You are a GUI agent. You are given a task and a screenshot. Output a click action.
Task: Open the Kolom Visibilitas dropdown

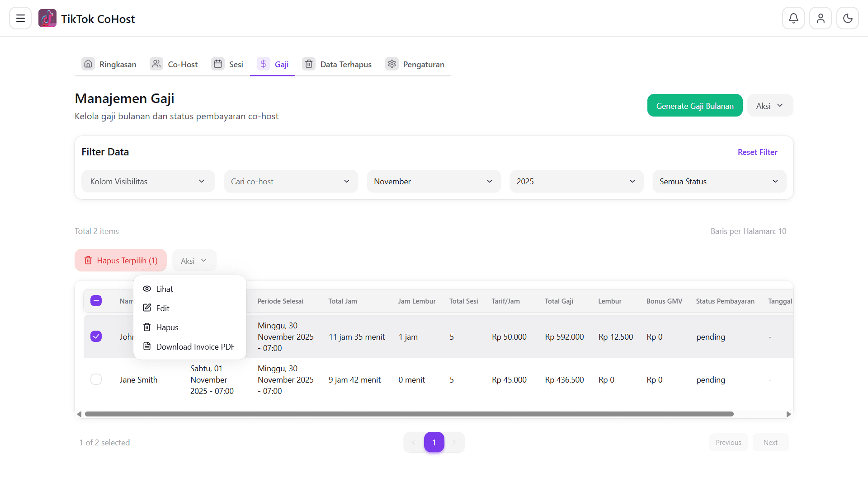coord(148,181)
